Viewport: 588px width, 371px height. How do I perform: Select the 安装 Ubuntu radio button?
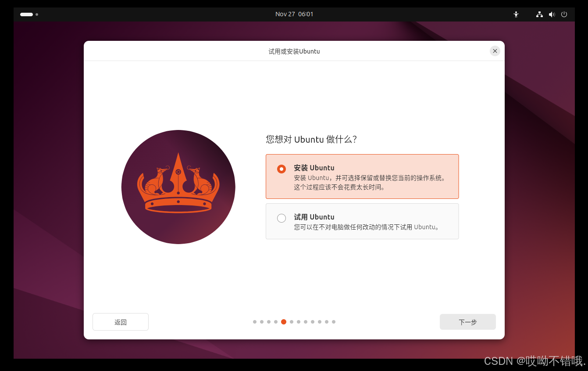pos(282,169)
